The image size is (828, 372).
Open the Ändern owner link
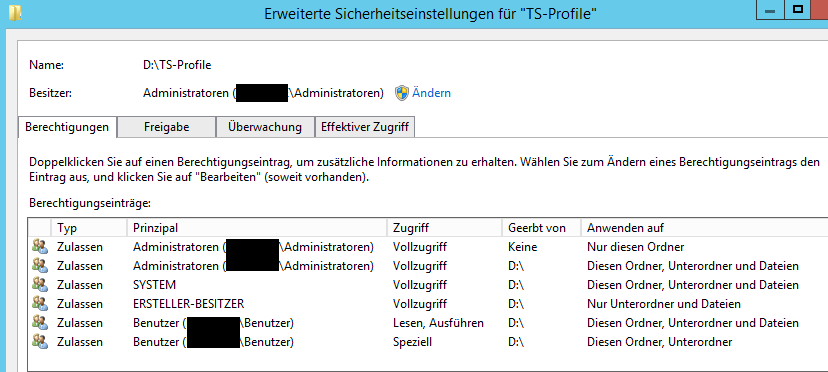point(431,93)
